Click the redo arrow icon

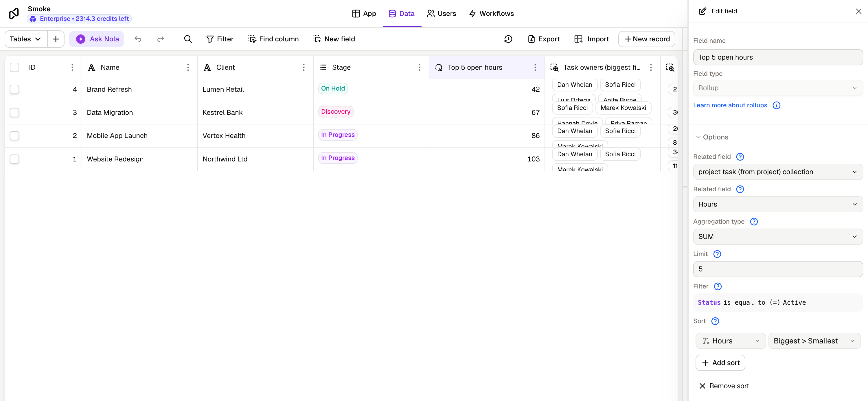tap(161, 39)
